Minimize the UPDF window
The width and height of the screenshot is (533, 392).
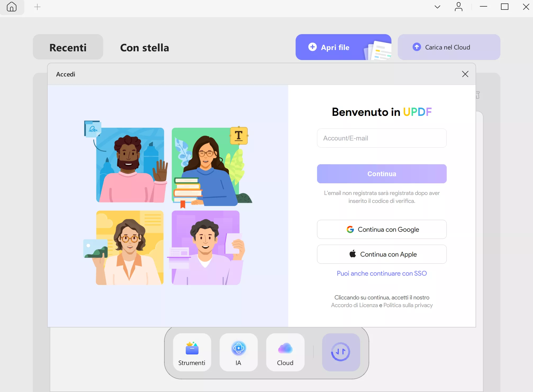(x=484, y=7)
